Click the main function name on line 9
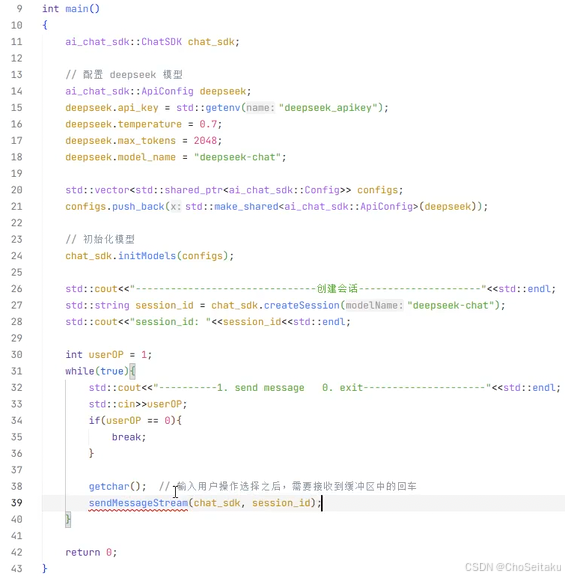Screen dimensions: 565x578 [x=77, y=8]
